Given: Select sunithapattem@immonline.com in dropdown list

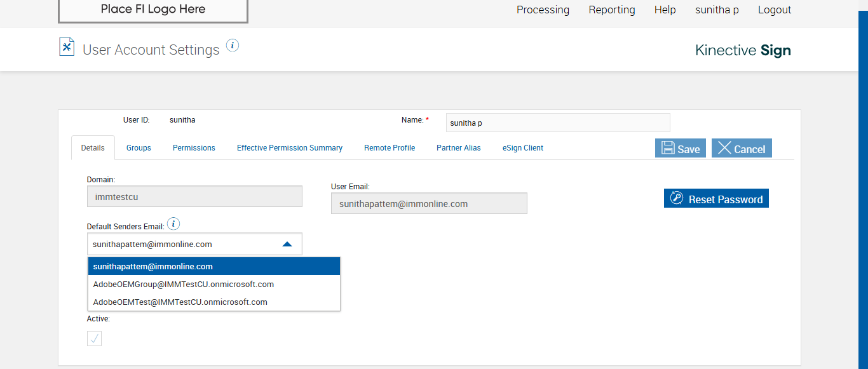Looking at the screenshot, I should click(153, 266).
